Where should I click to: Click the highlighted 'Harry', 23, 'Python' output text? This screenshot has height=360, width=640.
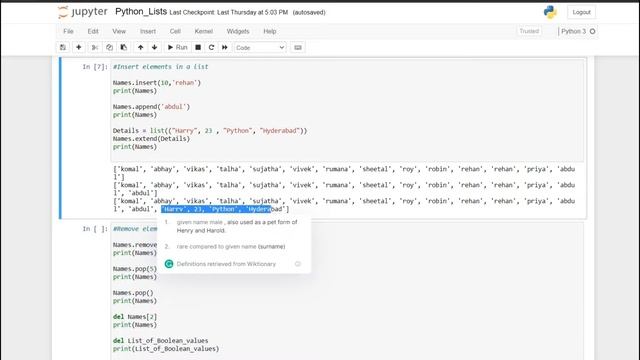tap(216, 209)
